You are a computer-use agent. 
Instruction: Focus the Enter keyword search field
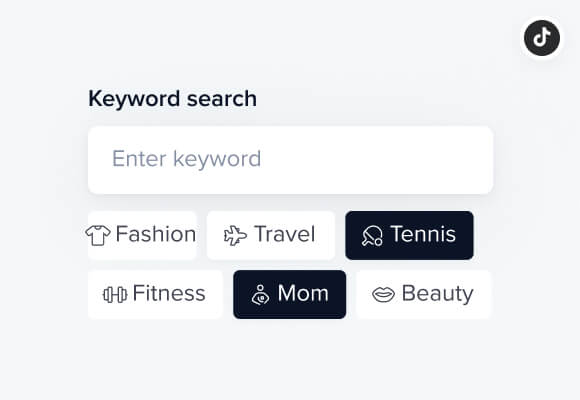pos(290,160)
